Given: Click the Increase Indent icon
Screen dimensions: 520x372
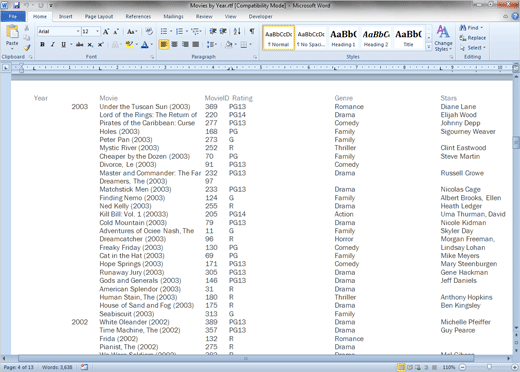Looking at the screenshot, I should [223, 31].
